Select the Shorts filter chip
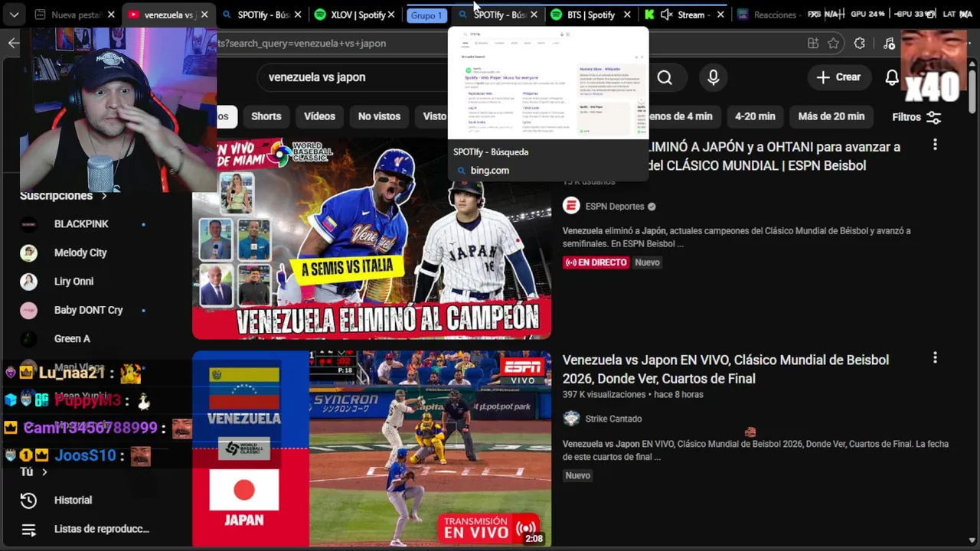The image size is (980, 551). pos(266,116)
